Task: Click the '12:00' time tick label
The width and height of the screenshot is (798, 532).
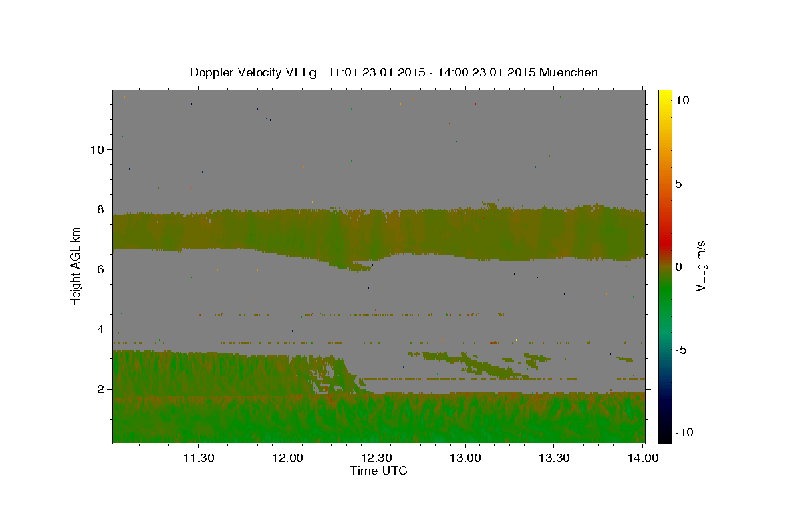Action: tap(287, 458)
